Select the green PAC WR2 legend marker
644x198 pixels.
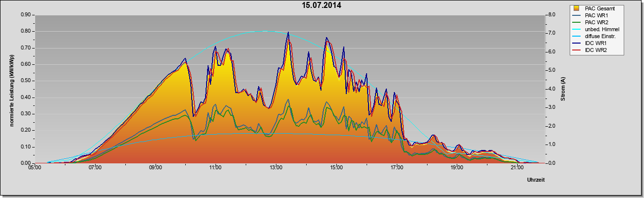coord(577,22)
